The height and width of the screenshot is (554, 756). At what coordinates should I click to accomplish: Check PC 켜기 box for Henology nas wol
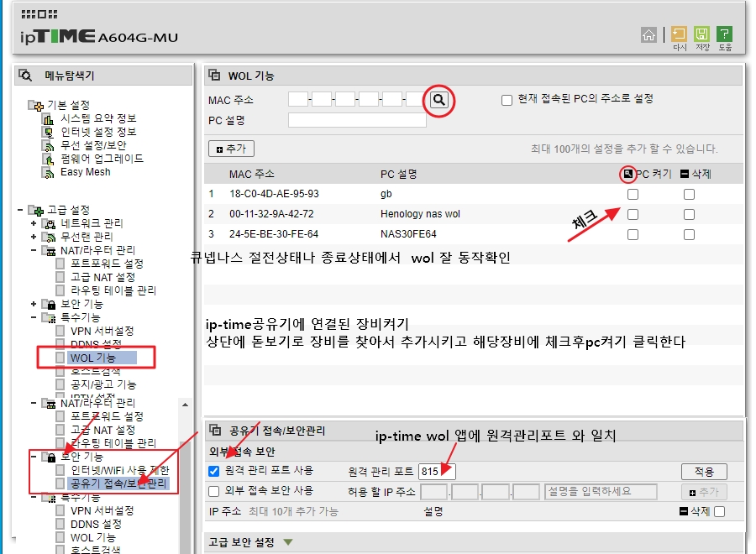point(633,214)
